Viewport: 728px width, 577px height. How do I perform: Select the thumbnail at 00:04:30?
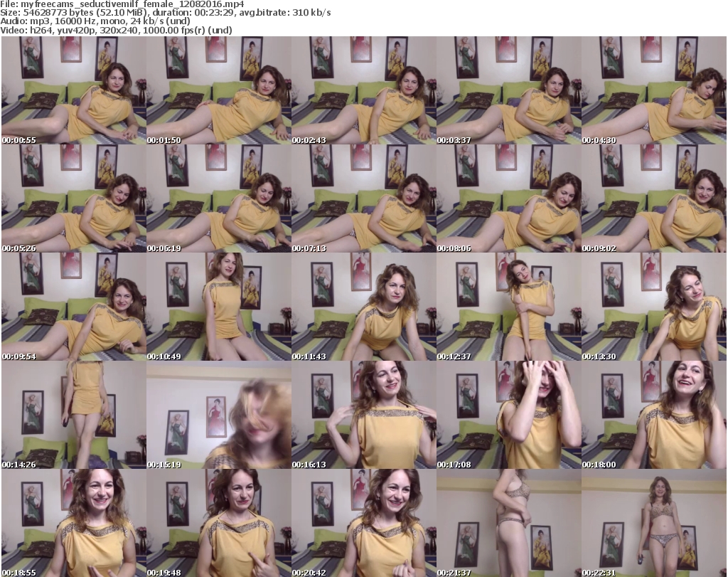click(654, 90)
